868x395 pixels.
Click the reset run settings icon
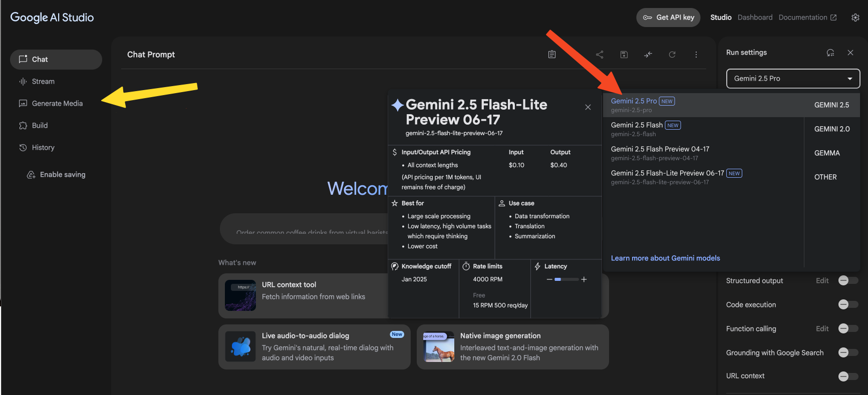[x=830, y=53]
